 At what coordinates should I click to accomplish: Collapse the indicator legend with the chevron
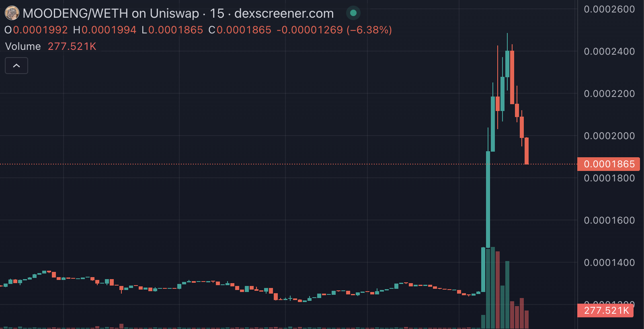[x=16, y=66]
